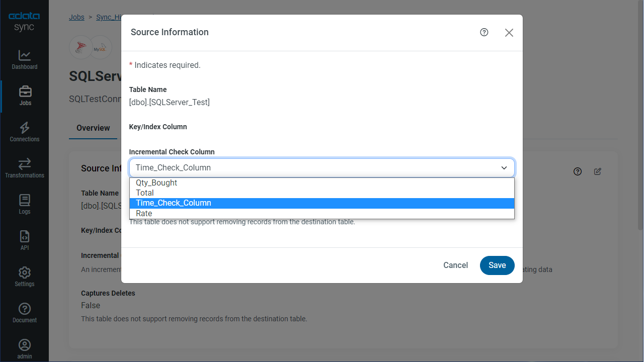Open the Document help icon in sidebar
The image size is (644, 362).
point(24,309)
